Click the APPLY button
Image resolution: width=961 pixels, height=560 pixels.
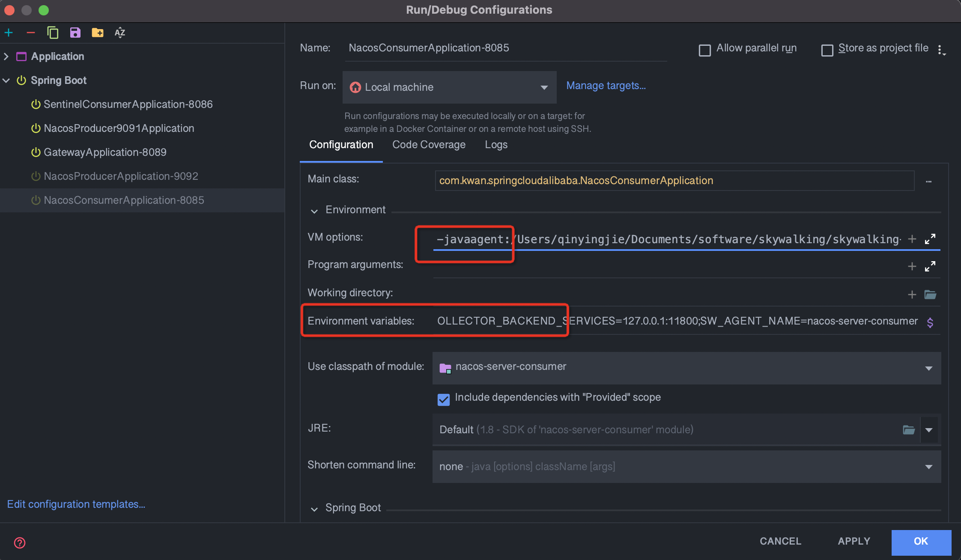point(854,541)
